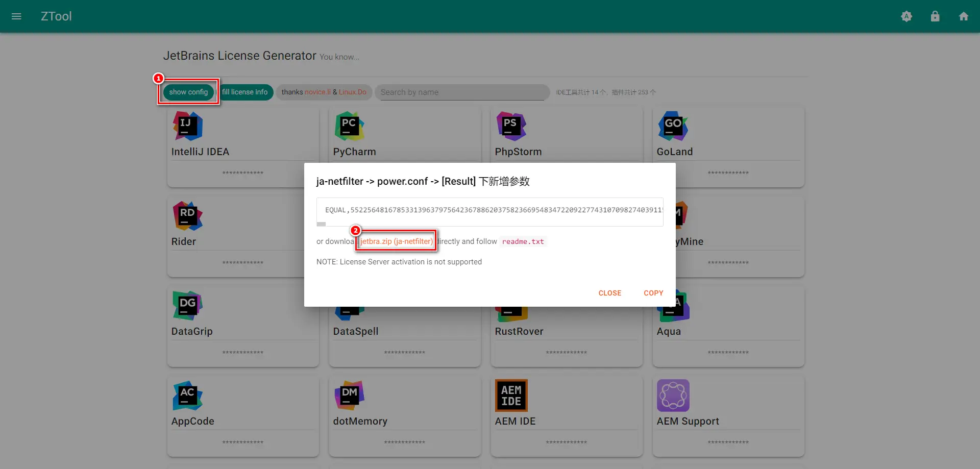Viewport: 980px width, 469px height.
Task: Click the AppCode logo icon
Action: tap(188, 396)
